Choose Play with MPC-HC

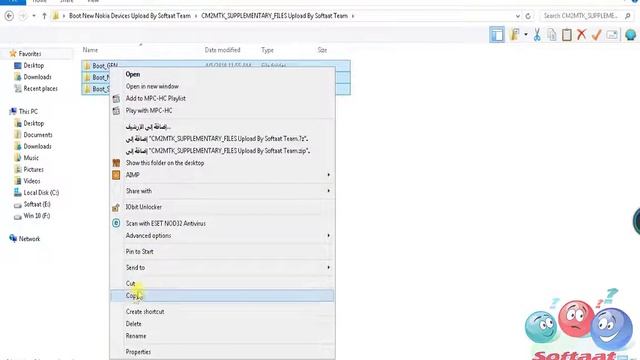(x=222, y=111)
